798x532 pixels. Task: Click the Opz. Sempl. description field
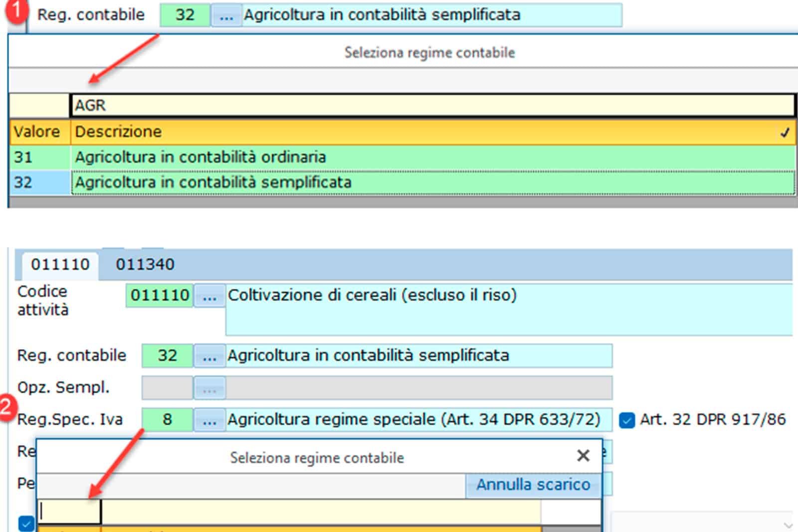[419, 388]
